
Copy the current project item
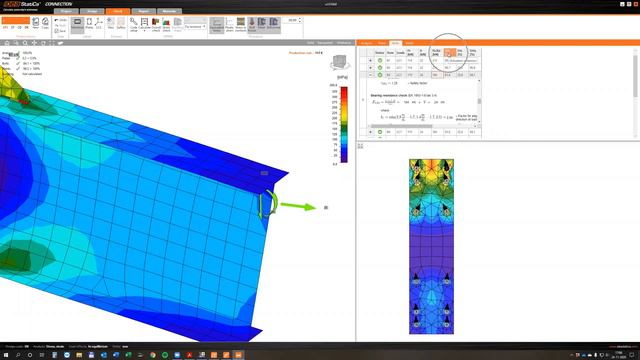pos(45,23)
